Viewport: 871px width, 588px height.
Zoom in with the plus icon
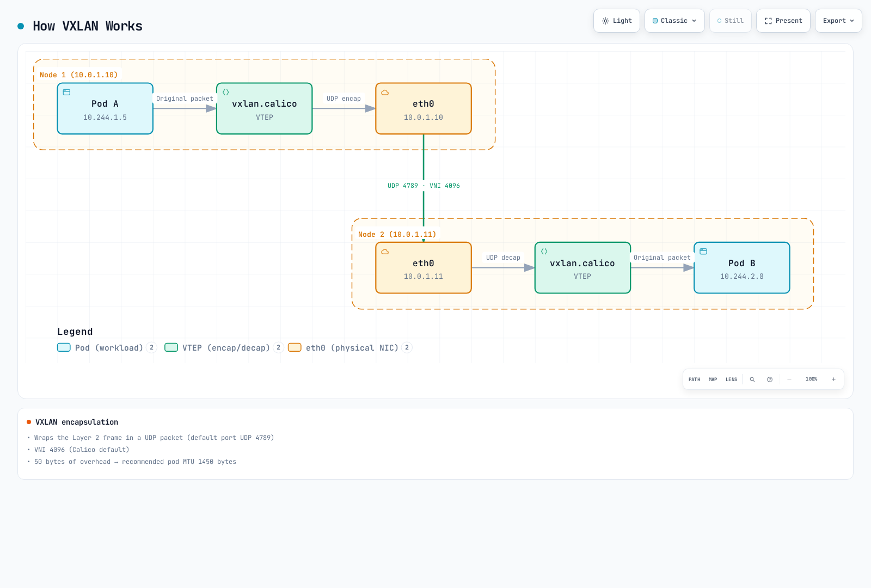click(x=833, y=379)
